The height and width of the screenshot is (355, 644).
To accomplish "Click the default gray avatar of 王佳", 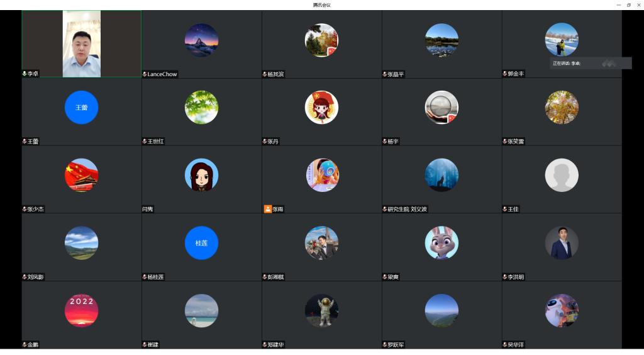I will pos(561,175).
